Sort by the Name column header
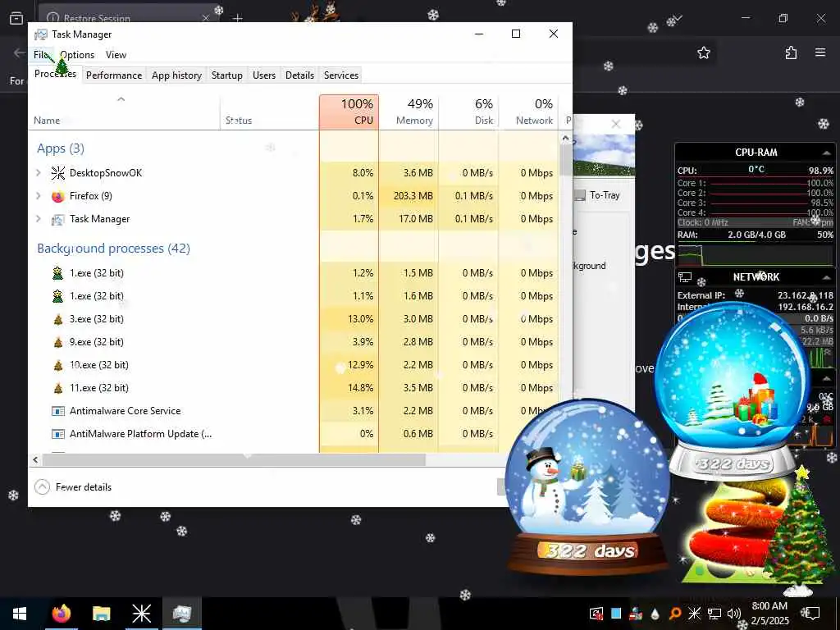The height and width of the screenshot is (630, 840). (x=125, y=112)
